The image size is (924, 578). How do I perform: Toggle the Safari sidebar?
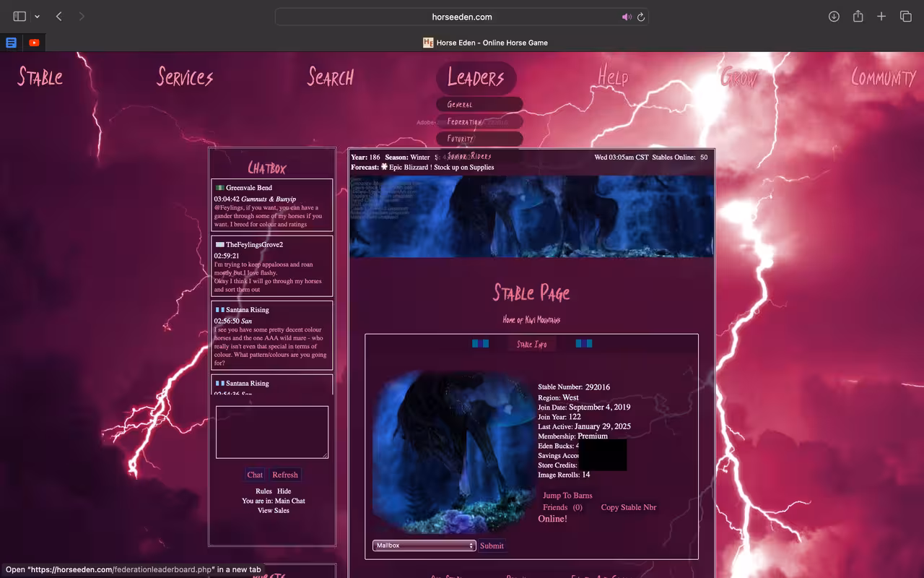pyautogui.click(x=19, y=17)
